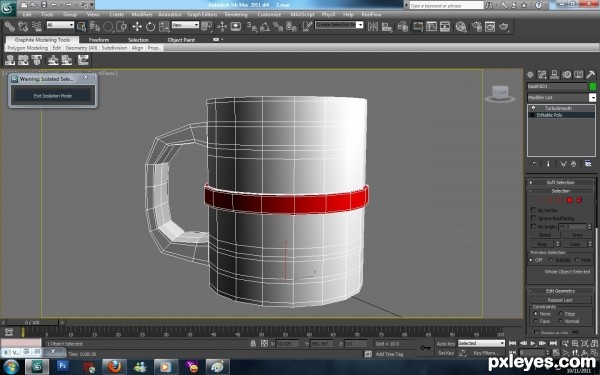Choose the circular selection region tool
The height and width of the screenshot is (375, 600).
[108, 26]
